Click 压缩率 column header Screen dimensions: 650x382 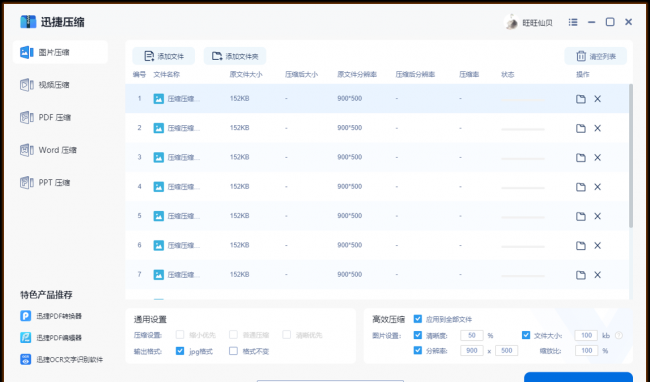[469, 75]
